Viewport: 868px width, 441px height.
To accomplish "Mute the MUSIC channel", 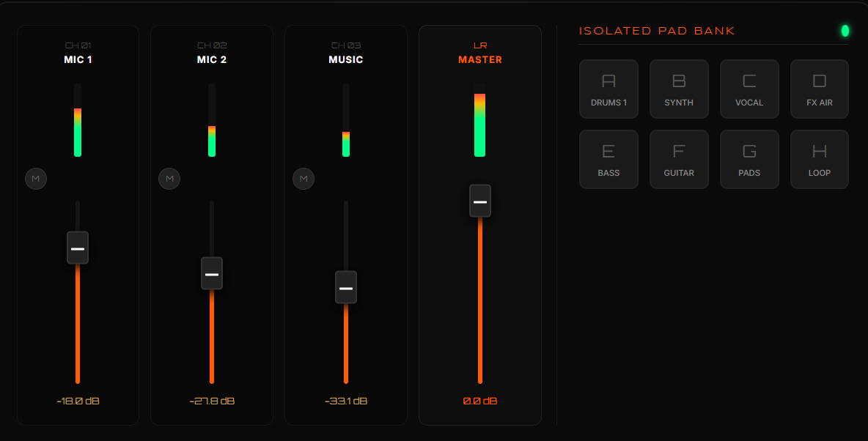I will 304,179.
